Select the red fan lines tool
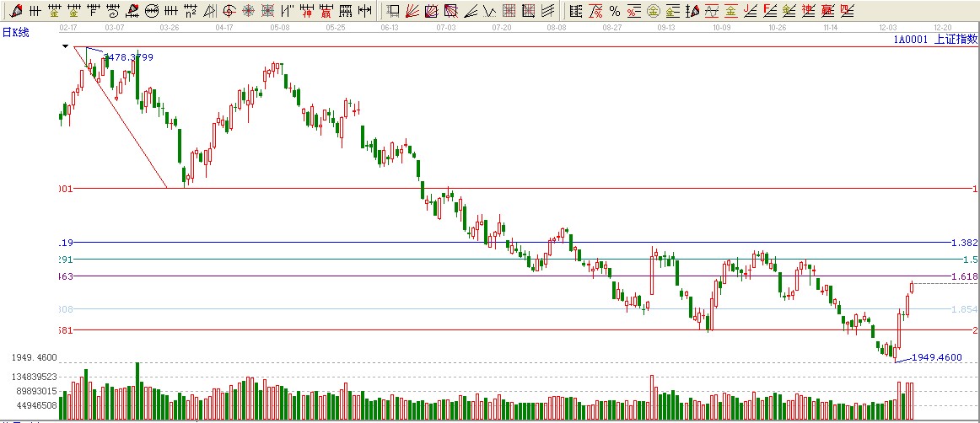Image resolution: width=980 pixels, height=423 pixels. click(x=412, y=11)
